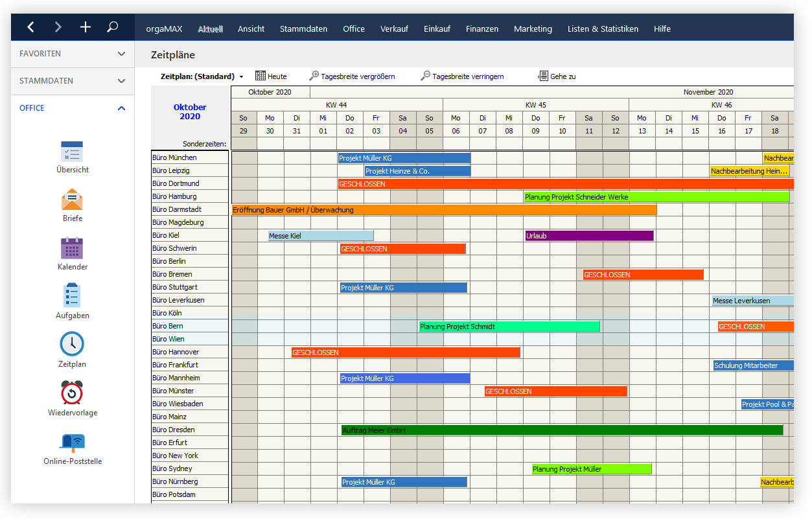Viewport: 812px width, 519px height.
Task: Open the Listen & Statistiken menu
Action: [x=603, y=29]
